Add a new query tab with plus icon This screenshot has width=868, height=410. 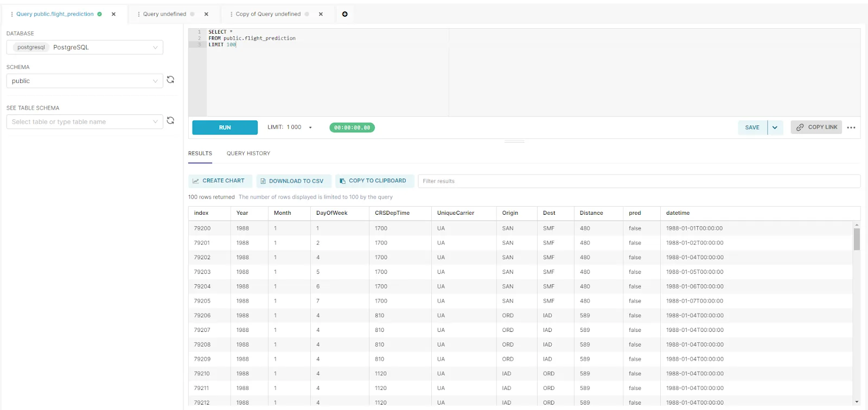(x=344, y=14)
